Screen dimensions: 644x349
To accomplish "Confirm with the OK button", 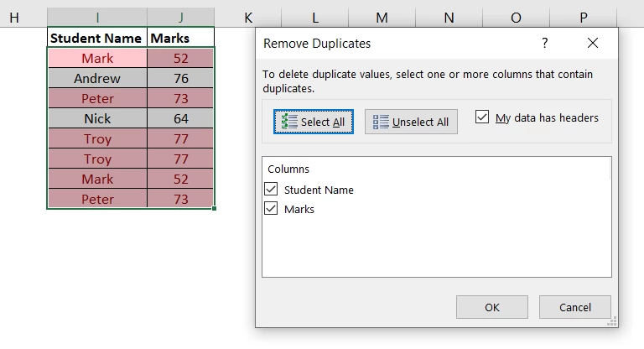I will 492,307.
